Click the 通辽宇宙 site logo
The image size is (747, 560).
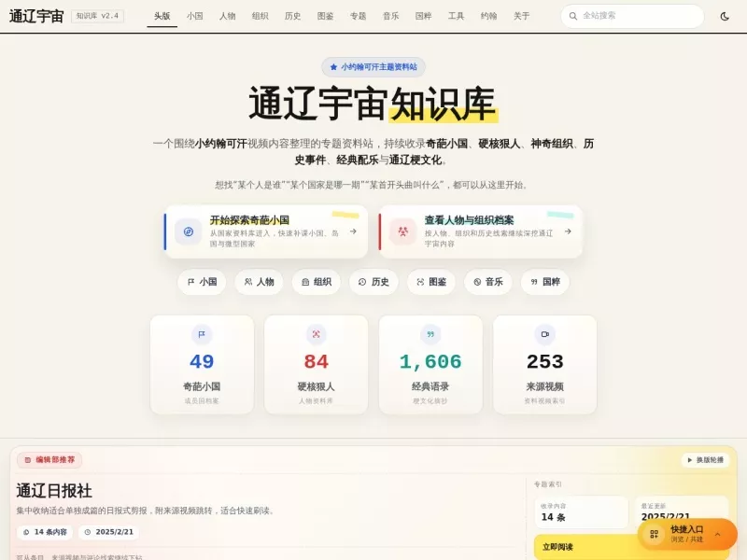point(36,16)
